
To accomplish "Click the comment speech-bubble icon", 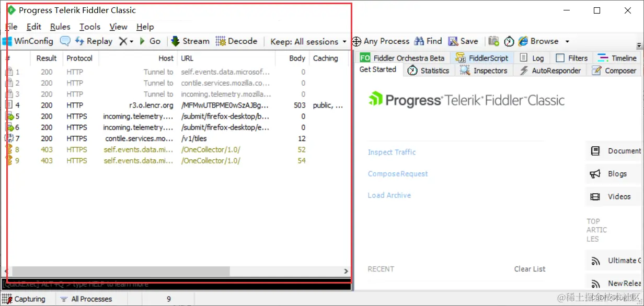I will (65, 41).
